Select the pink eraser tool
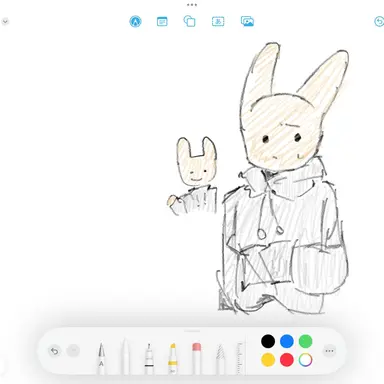The image size is (384, 384). pyautogui.click(x=197, y=359)
